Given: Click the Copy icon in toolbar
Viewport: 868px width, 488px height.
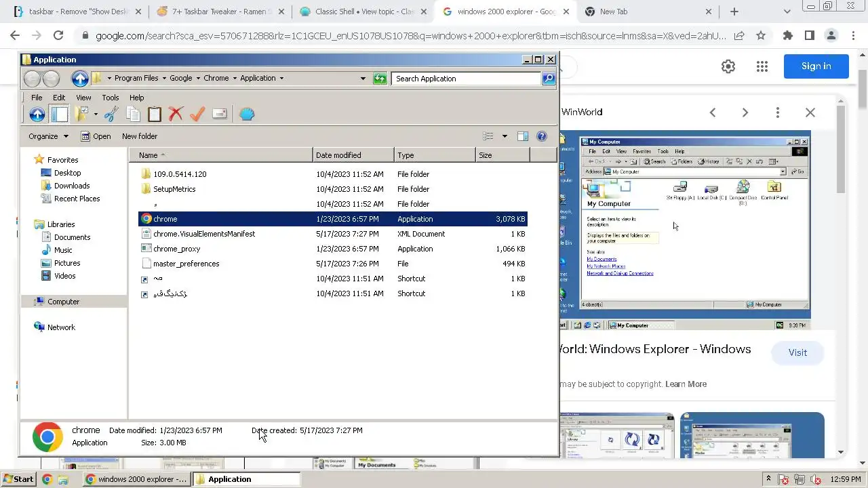Looking at the screenshot, I should pyautogui.click(x=133, y=115).
